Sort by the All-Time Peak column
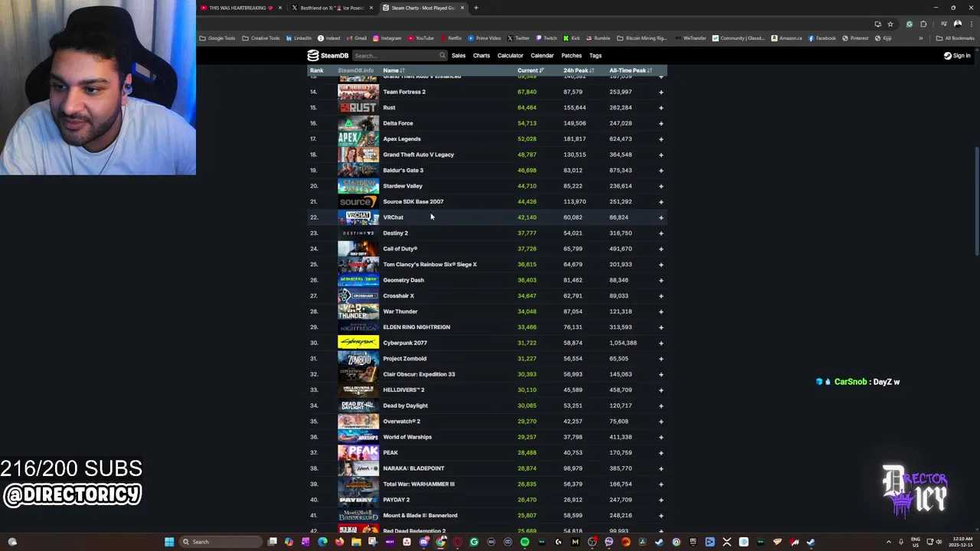Viewport: 980px width, 551px height. (630, 70)
